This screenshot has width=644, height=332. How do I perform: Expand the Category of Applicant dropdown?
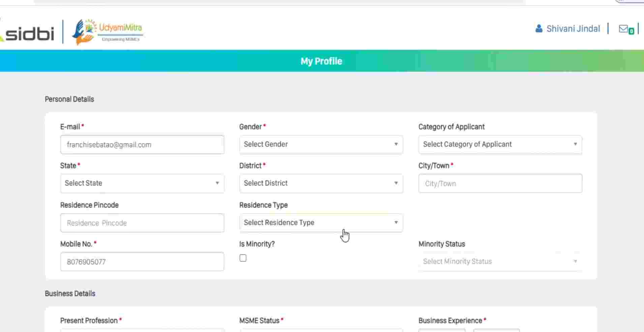pos(500,144)
